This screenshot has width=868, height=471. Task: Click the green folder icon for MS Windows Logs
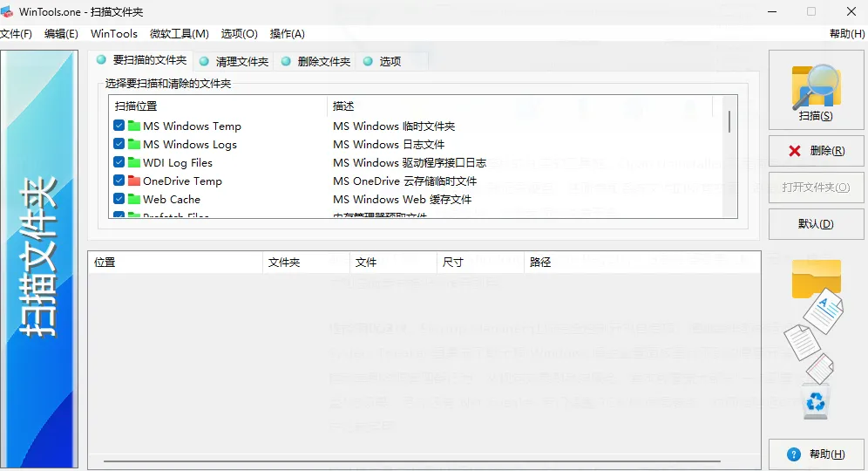[134, 144]
